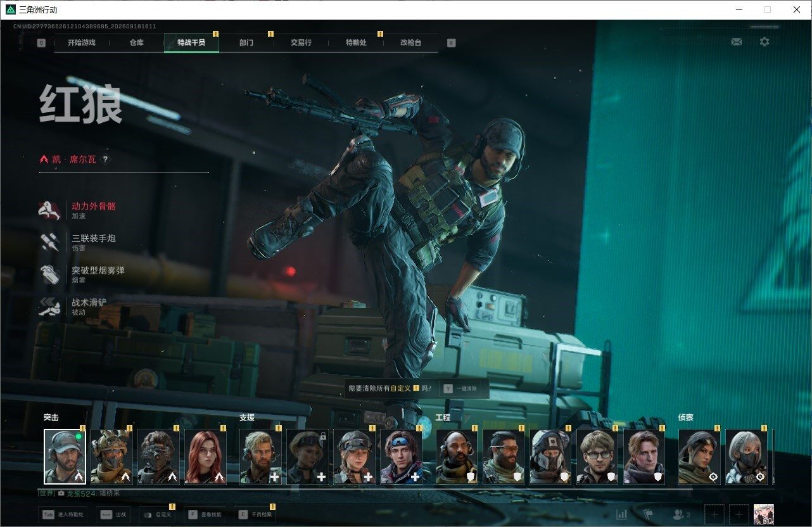812x527 pixels.
Task: Select the dark-ponytail woman recon operator
Action: pyautogui.click(x=699, y=457)
